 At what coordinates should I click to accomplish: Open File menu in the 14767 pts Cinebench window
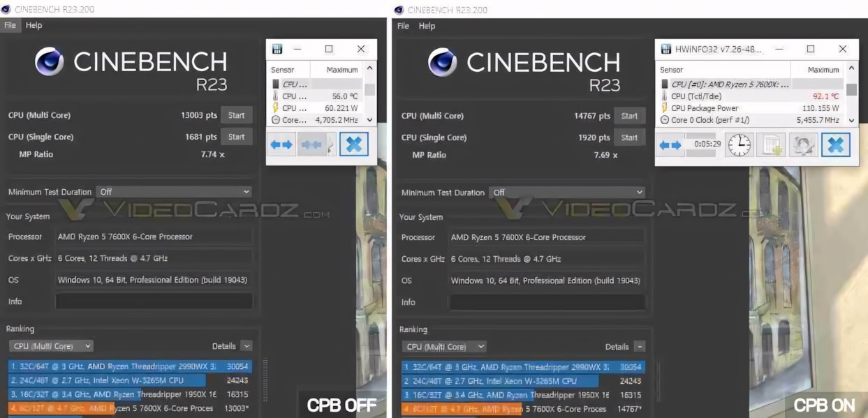point(403,26)
